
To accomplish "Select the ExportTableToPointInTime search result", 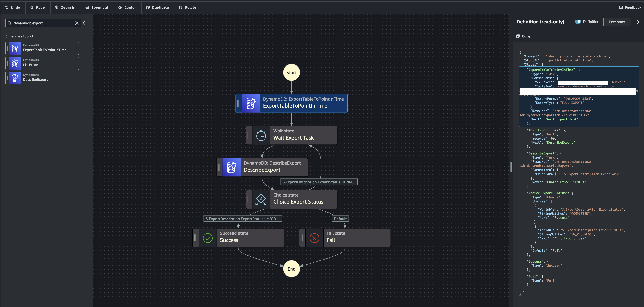I will coord(42,48).
